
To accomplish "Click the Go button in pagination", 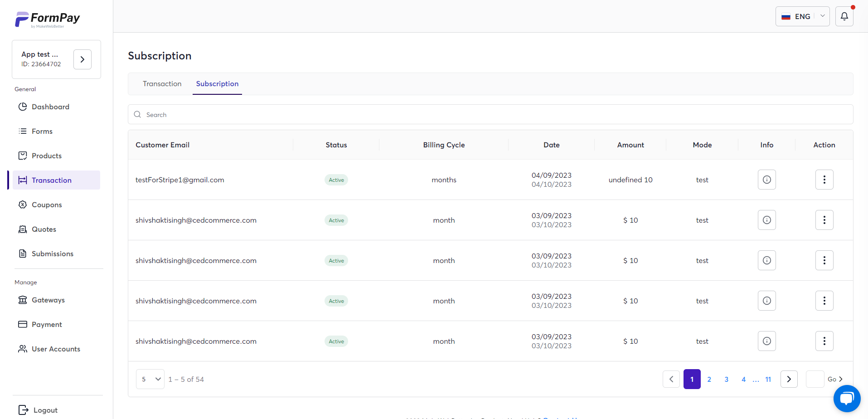I will point(835,379).
